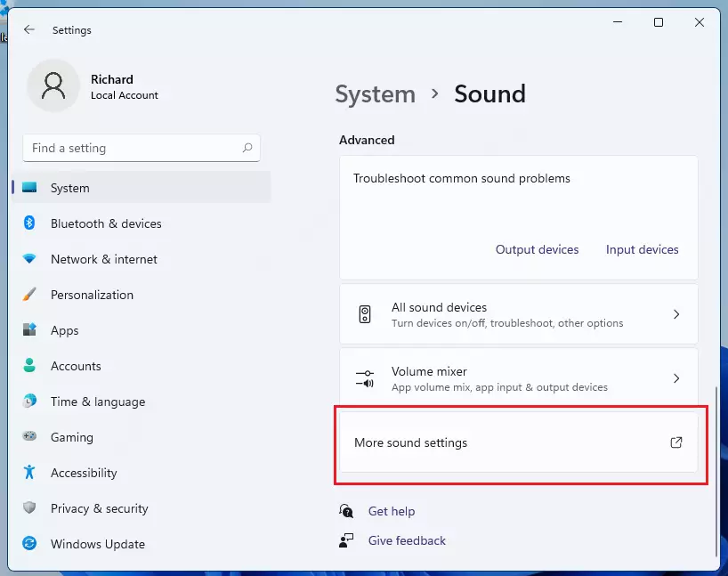Expand Volume mixer with its chevron
The width and height of the screenshot is (728, 576).
click(x=676, y=378)
